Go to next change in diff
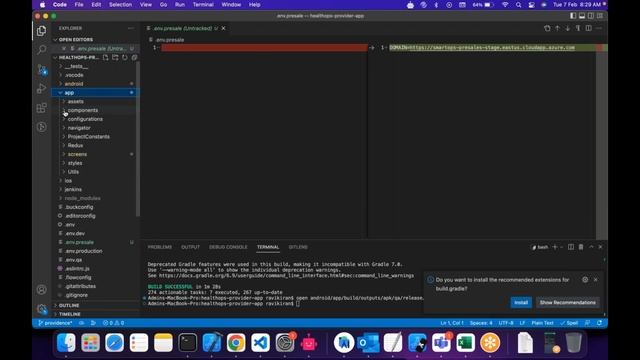The image size is (640, 360). coord(567,28)
